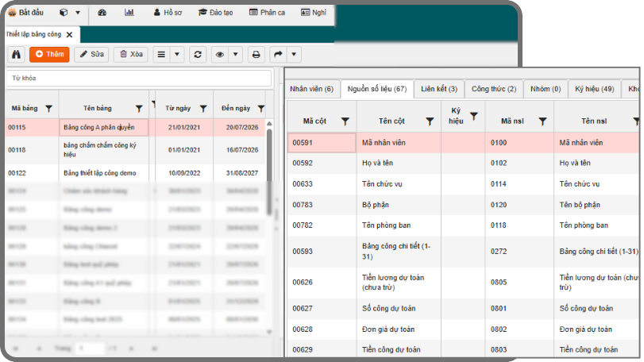Click scroll up arrow of left table
Screen dimensions: 644x362
[x=269, y=124]
